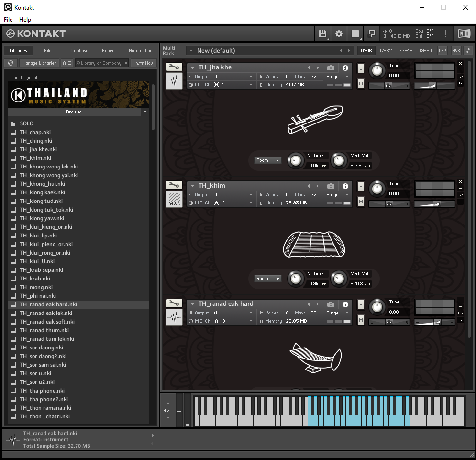Open the Help menu
476x460 pixels.
(x=25, y=20)
